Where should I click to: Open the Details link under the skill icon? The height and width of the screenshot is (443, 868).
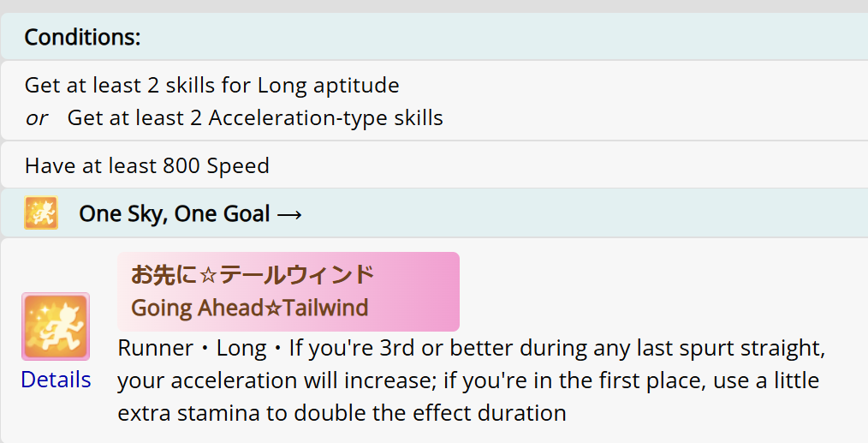coord(56,380)
